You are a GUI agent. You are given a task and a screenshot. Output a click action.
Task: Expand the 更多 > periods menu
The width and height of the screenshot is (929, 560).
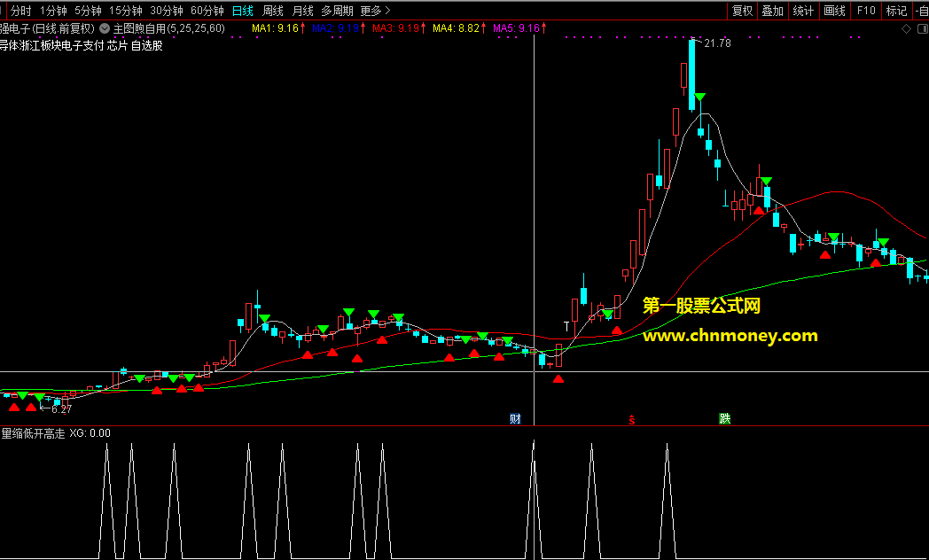[376, 11]
